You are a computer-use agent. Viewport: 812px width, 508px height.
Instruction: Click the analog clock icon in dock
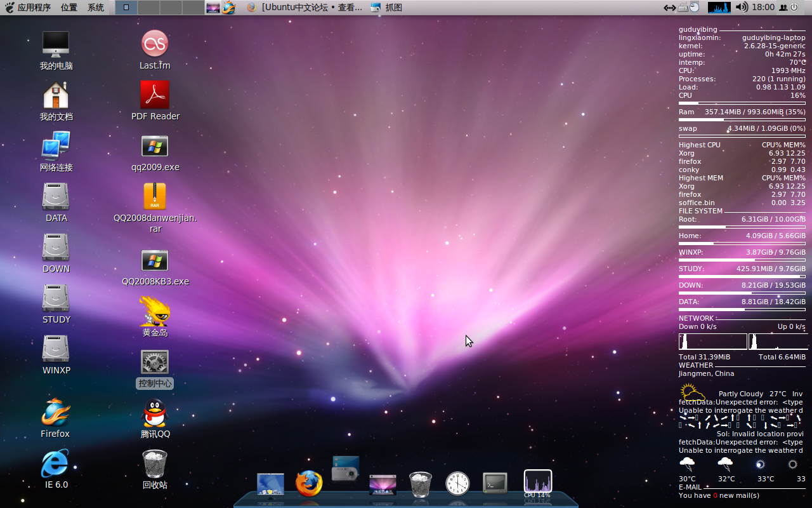click(x=457, y=483)
